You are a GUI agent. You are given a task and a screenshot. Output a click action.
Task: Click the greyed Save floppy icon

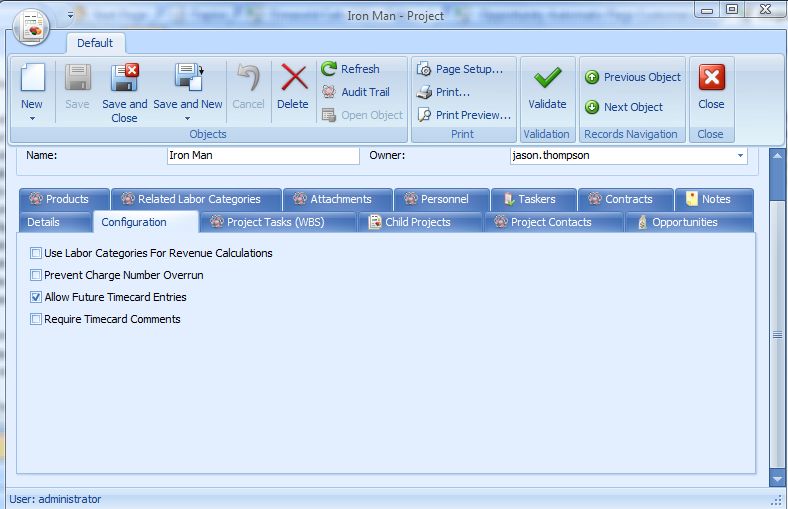pos(77,77)
